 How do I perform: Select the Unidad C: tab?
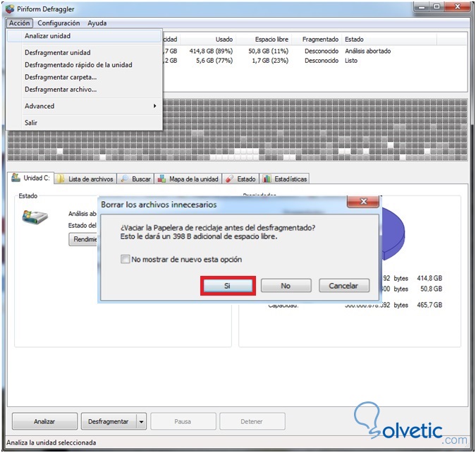pos(30,178)
